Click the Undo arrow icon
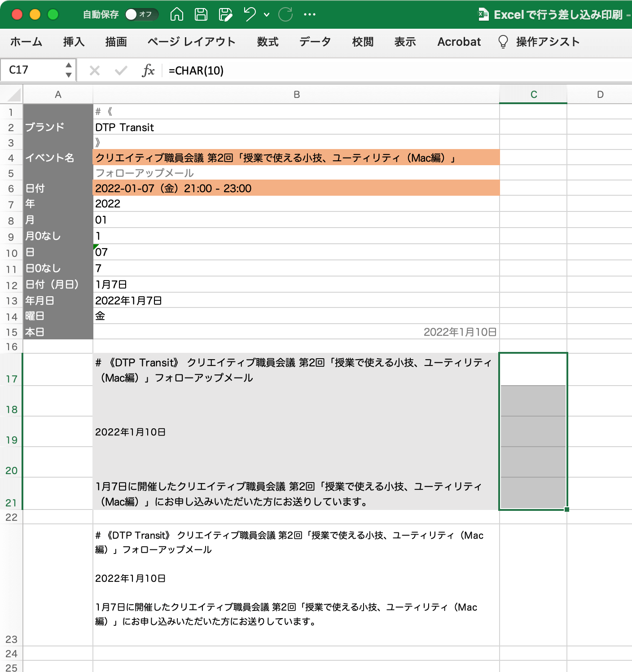 [x=250, y=14]
